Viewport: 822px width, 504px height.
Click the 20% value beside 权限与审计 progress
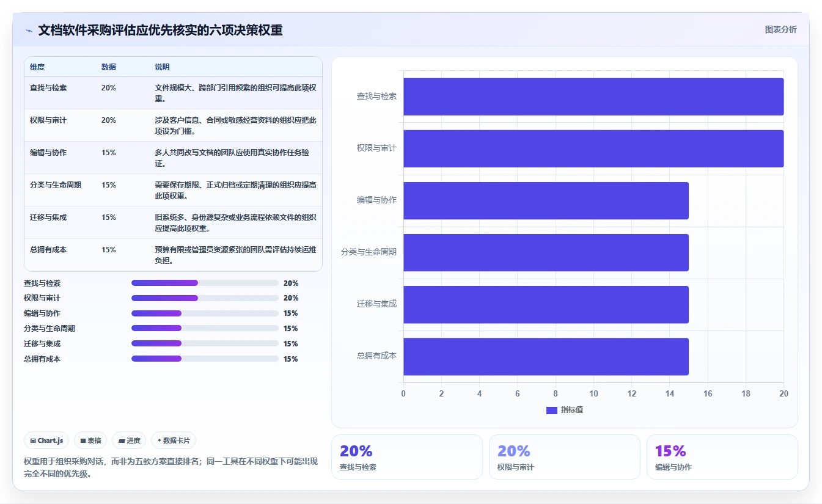tap(291, 298)
